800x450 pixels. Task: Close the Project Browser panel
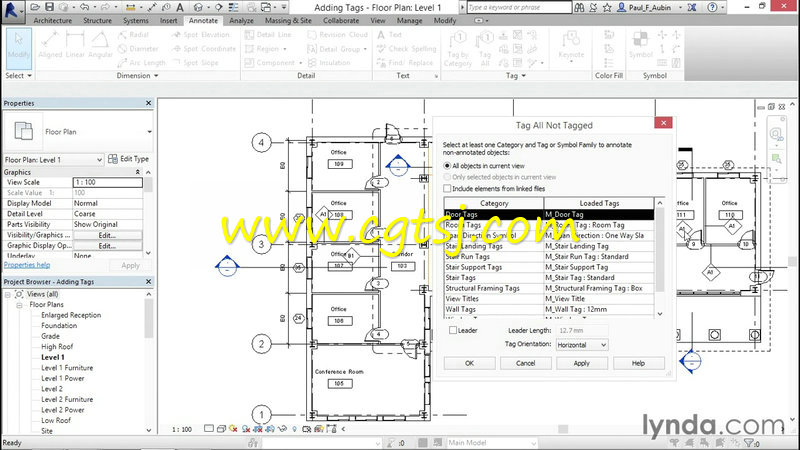tap(148, 282)
